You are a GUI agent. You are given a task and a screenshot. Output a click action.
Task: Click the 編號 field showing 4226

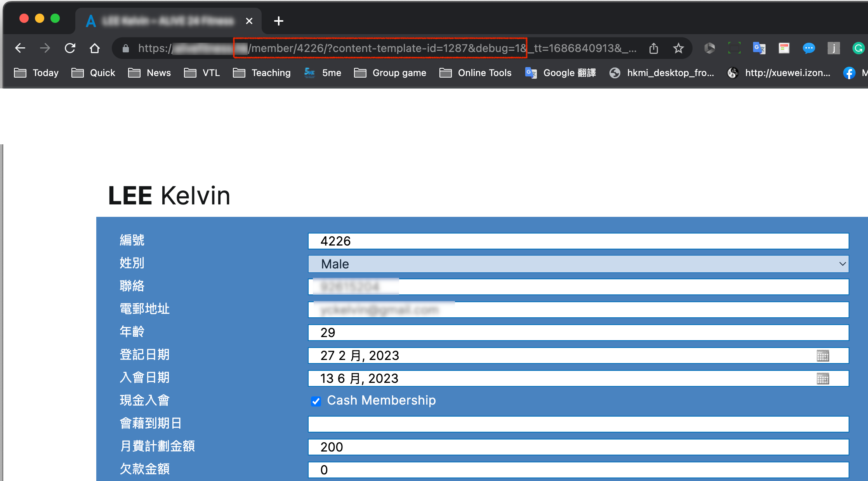pos(578,241)
